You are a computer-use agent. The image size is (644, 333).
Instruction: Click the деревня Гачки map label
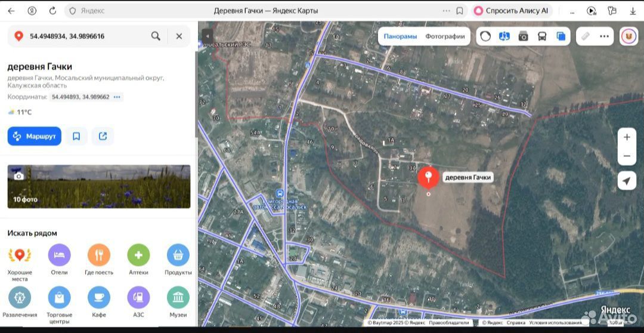pos(468,178)
